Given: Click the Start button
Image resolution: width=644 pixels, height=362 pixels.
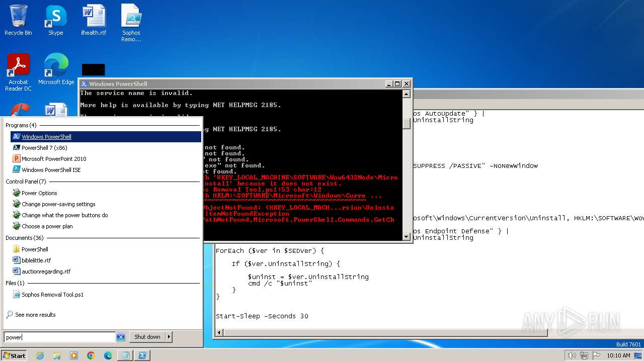Looking at the screenshot, I should click(14, 355).
